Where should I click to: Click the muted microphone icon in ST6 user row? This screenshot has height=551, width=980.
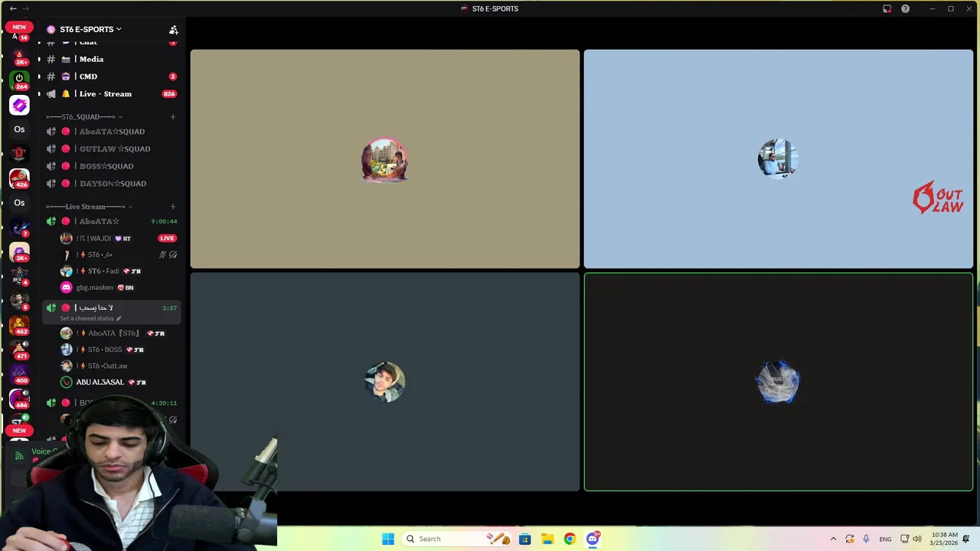(x=162, y=255)
